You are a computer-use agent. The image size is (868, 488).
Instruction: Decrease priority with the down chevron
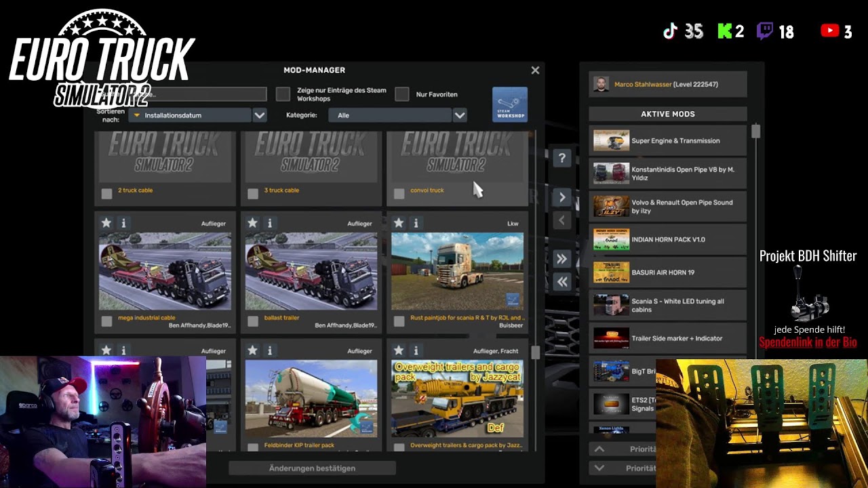point(599,468)
